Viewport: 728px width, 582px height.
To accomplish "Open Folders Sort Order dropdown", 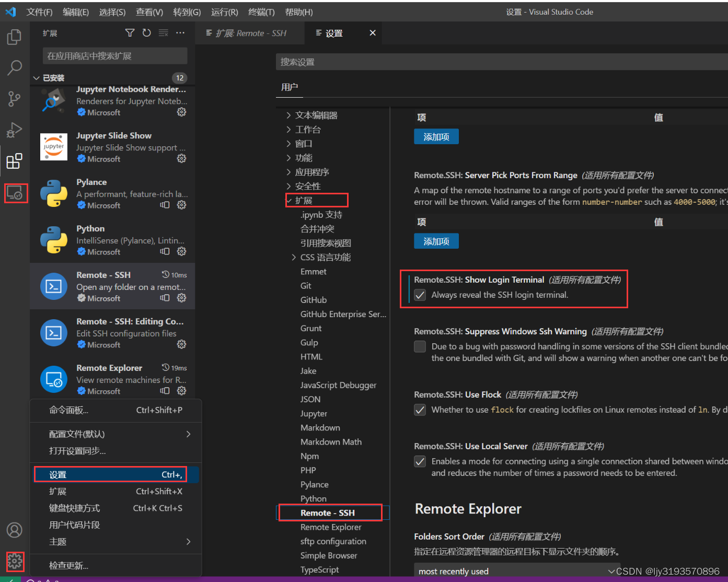I will 518,571.
